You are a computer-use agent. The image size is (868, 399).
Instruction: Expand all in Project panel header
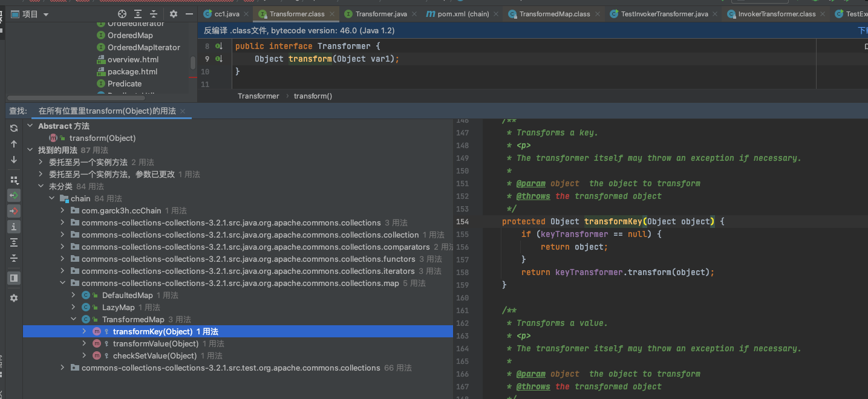tap(139, 14)
